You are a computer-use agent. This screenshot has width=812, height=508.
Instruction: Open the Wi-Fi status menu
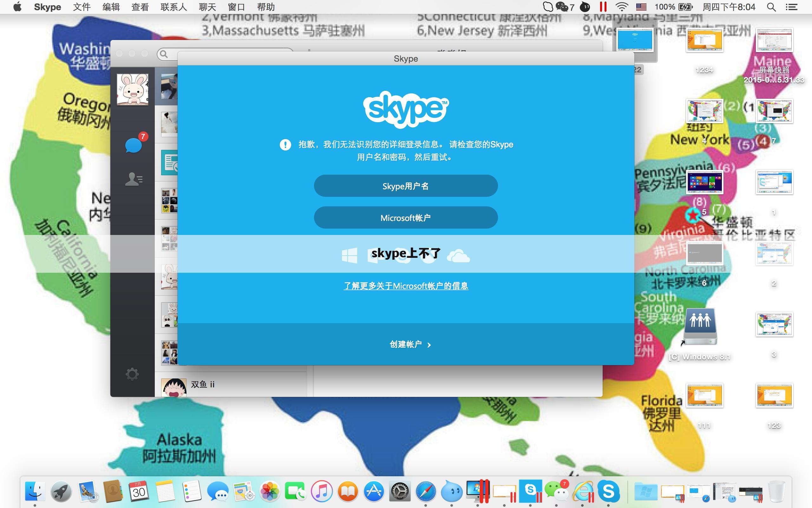point(622,7)
